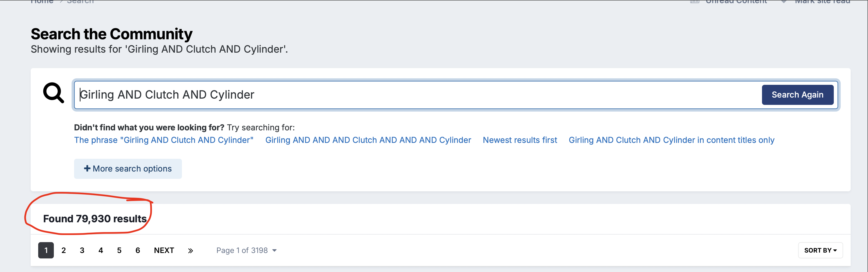Image resolution: width=868 pixels, height=272 pixels.
Task: Open the Page 1 of 3198 dropdown
Action: click(246, 250)
